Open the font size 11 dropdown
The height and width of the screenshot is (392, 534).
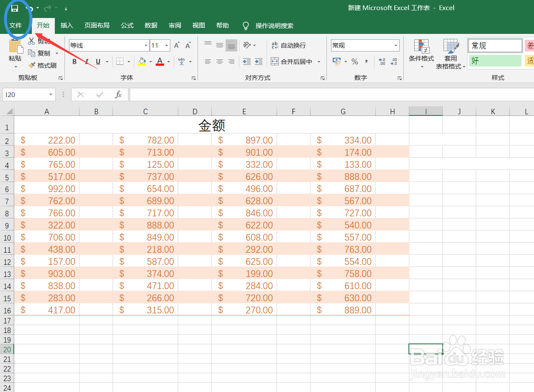coord(167,45)
